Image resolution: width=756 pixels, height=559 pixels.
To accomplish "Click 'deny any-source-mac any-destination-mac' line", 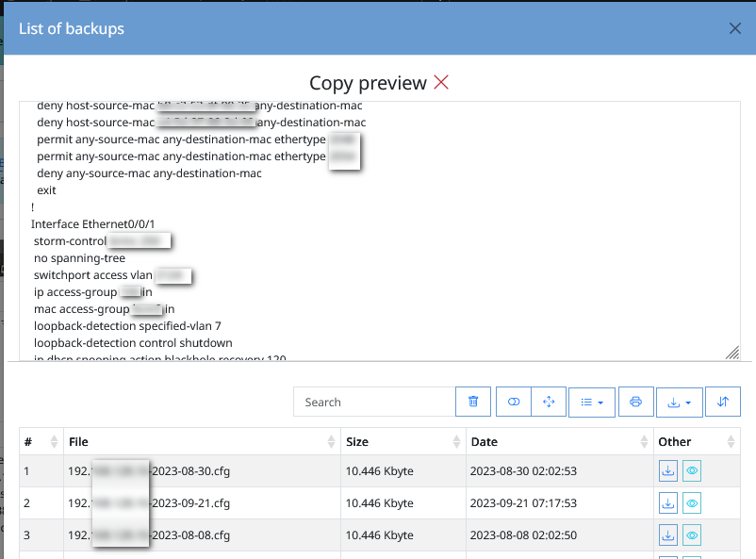I will (149, 173).
